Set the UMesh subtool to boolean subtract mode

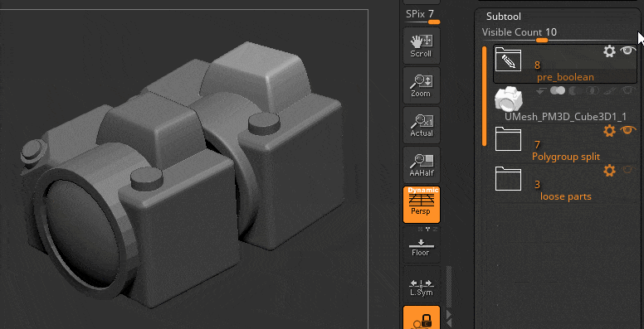[574, 90]
